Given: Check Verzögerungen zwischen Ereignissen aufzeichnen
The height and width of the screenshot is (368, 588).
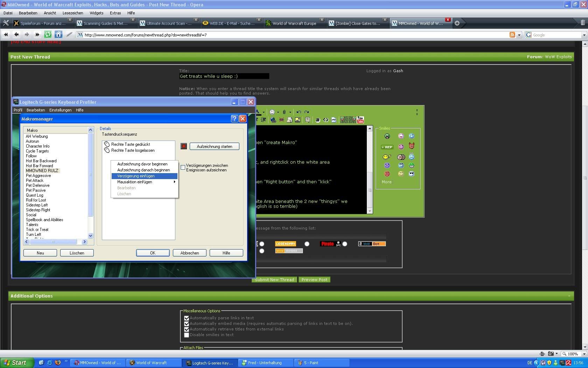Looking at the screenshot, I should 183,168.
